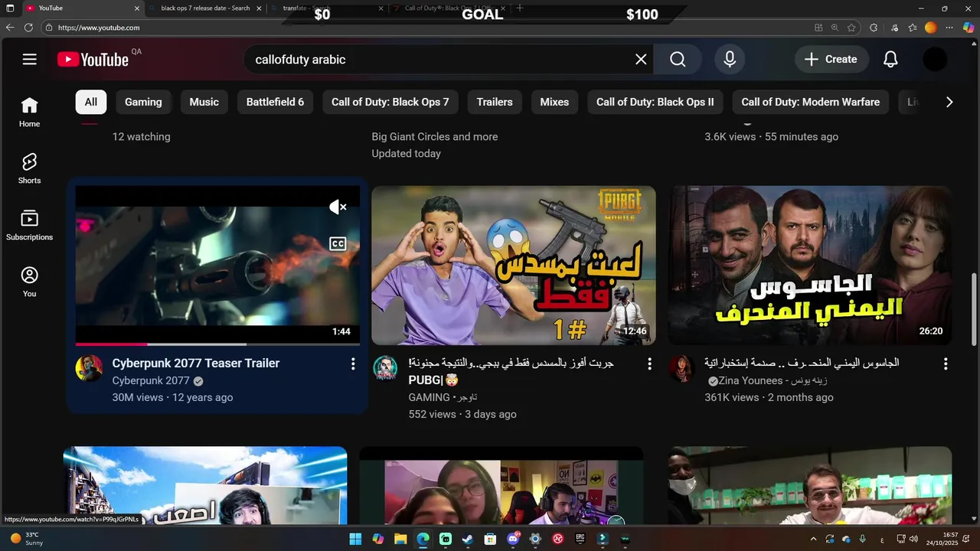Viewport: 980px width, 551px height.
Task: Open more options for Cyberpunk 2077 Teaser Trailer
Action: (x=353, y=364)
